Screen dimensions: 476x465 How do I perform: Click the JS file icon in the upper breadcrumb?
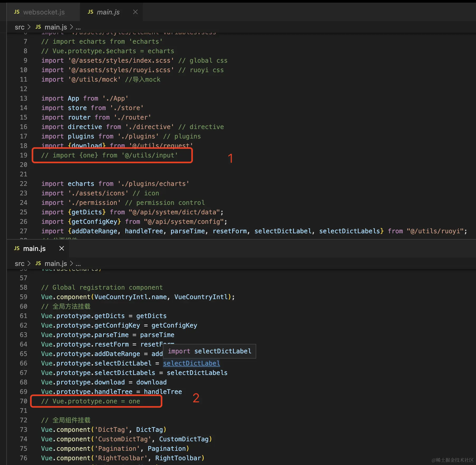(38, 27)
